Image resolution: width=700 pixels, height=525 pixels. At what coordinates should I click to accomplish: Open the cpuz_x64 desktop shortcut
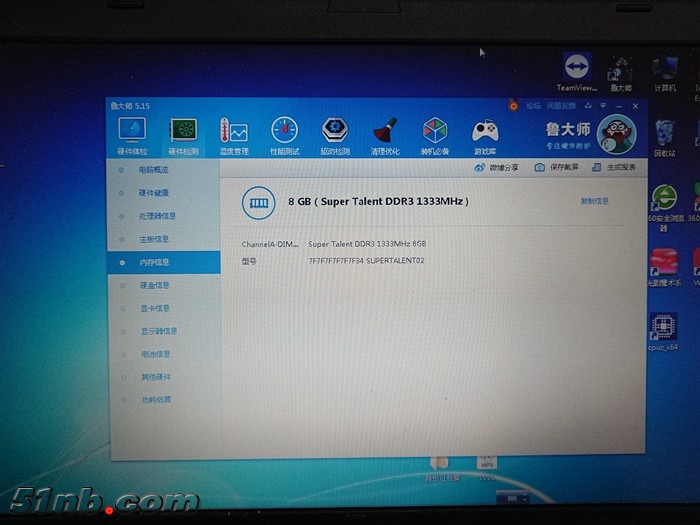point(663,332)
